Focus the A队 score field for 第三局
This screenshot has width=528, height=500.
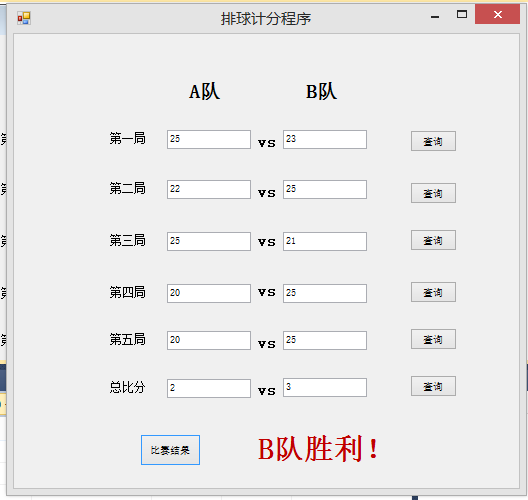[x=209, y=241]
